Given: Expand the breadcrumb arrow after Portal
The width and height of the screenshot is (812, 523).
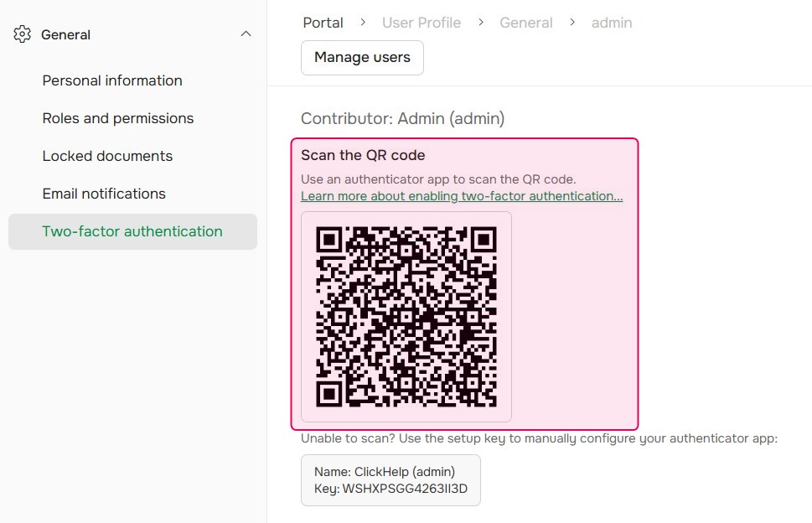Looking at the screenshot, I should pyautogui.click(x=359, y=23).
